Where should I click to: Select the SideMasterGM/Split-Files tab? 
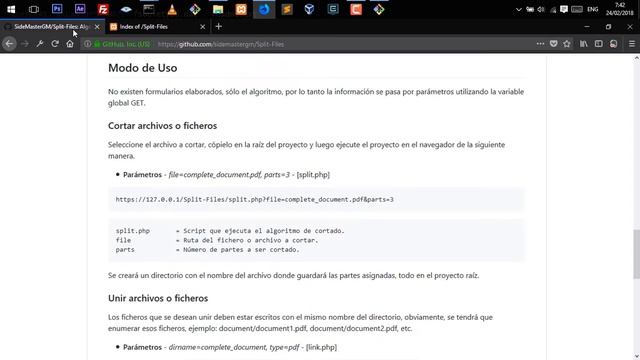(x=52, y=27)
